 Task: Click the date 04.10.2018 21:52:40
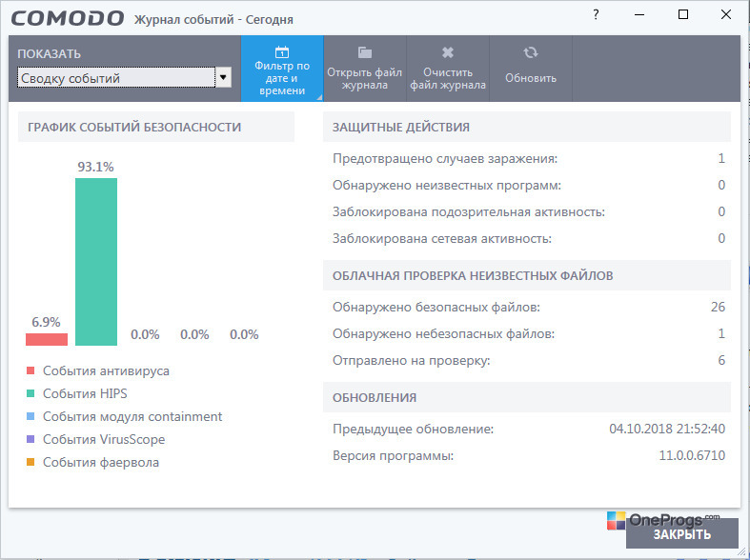tap(667, 429)
